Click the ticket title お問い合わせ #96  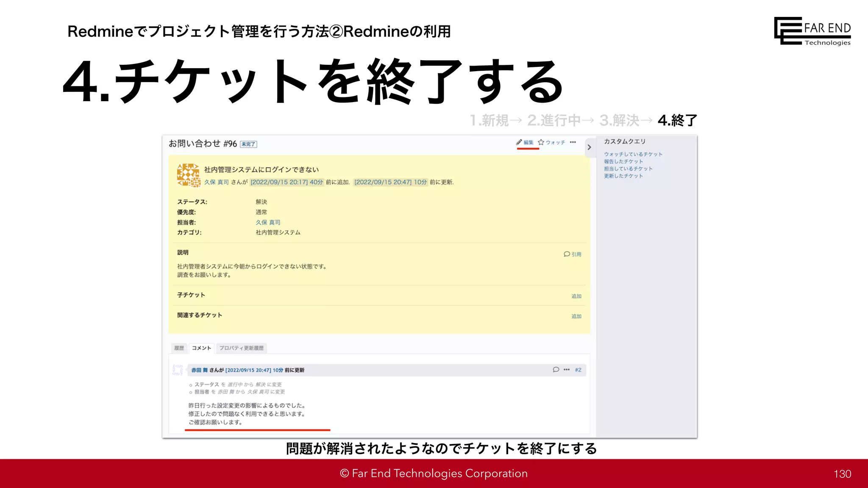pyautogui.click(x=203, y=144)
